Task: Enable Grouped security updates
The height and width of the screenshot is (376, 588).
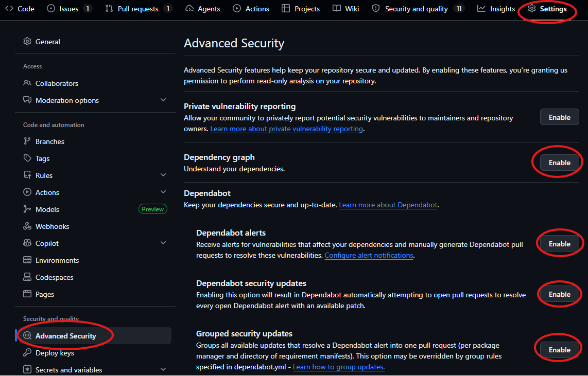Action: point(560,350)
